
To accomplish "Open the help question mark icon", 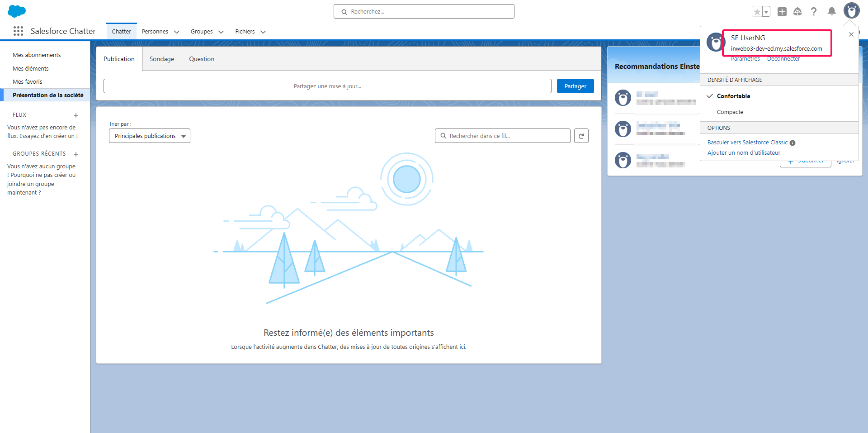I will [x=814, y=12].
